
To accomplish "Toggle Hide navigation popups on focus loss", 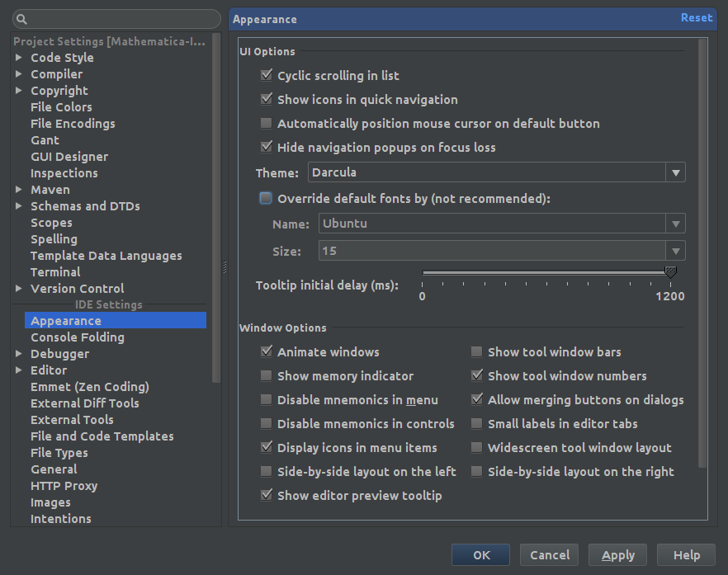I will 267,147.
